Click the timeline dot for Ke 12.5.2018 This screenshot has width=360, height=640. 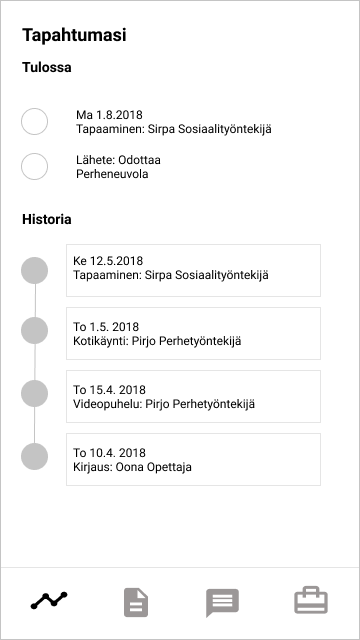click(34, 271)
